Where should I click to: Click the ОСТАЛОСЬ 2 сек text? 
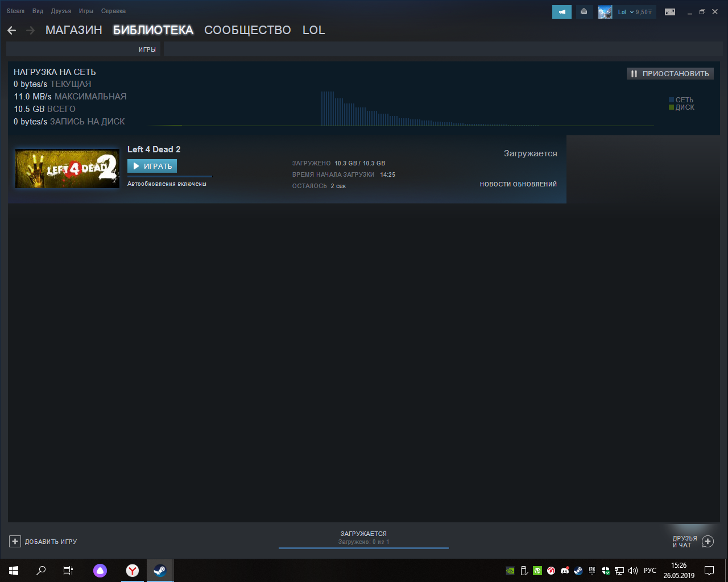[x=319, y=186]
